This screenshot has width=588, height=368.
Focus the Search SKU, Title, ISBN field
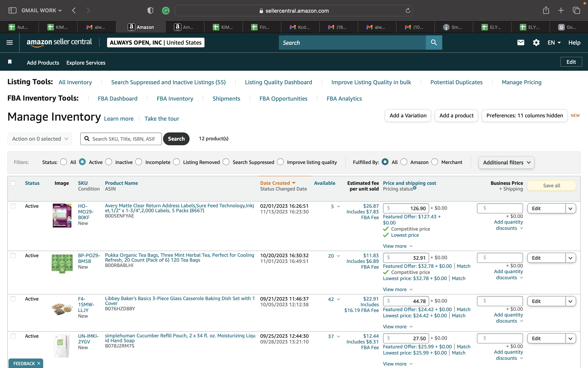(x=121, y=139)
